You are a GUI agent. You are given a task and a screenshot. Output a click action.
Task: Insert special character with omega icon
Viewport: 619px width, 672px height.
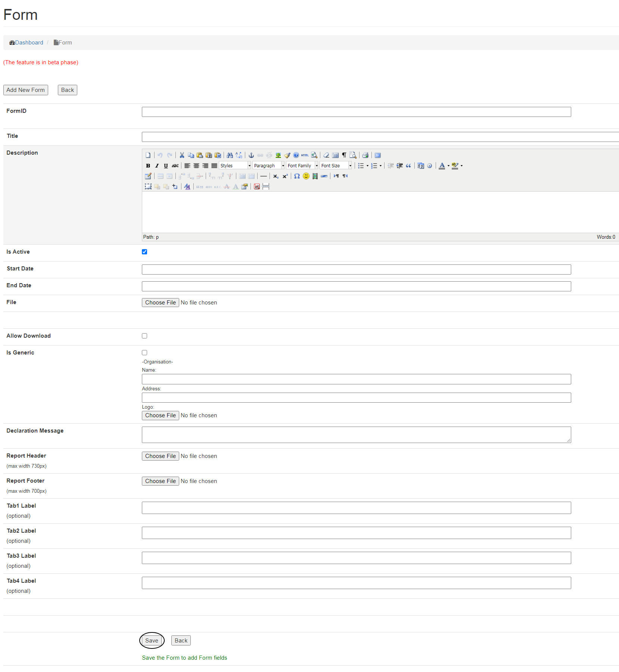click(x=297, y=176)
